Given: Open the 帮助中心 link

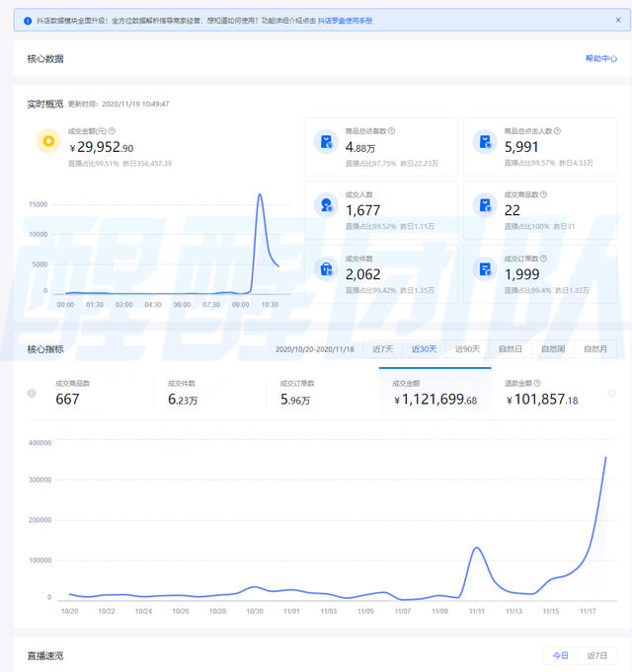Looking at the screenshot, I should tap(601, 58).
